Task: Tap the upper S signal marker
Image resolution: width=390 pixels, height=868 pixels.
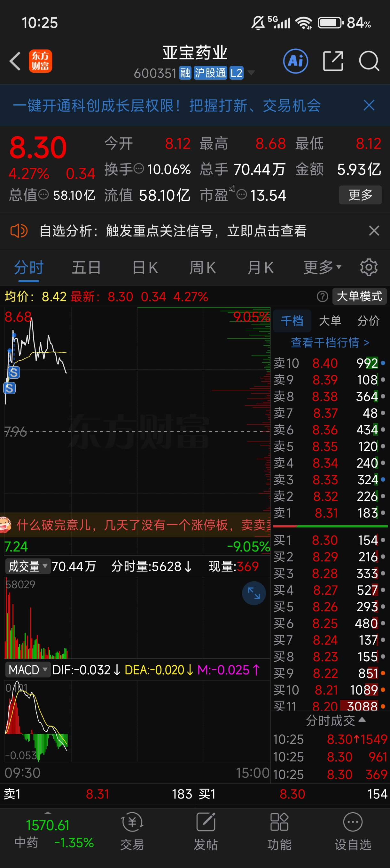Action: tap(14, 372)
